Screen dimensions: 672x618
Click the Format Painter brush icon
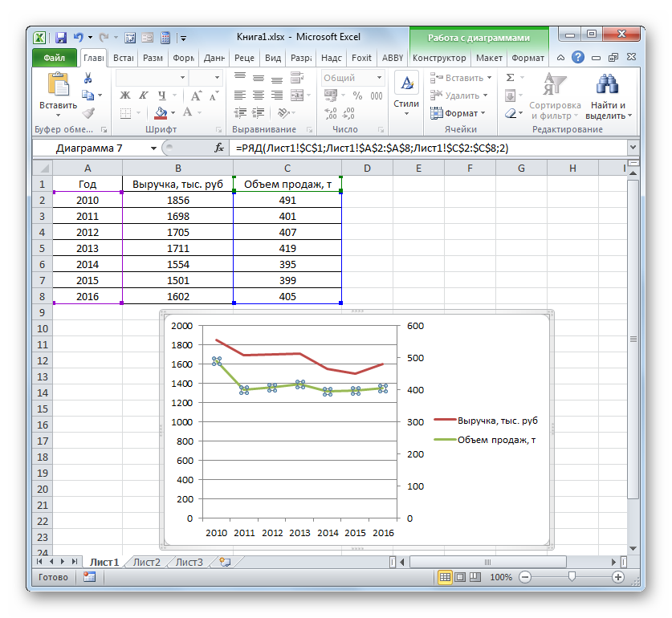pyautogui.click(x=88, y=113)
